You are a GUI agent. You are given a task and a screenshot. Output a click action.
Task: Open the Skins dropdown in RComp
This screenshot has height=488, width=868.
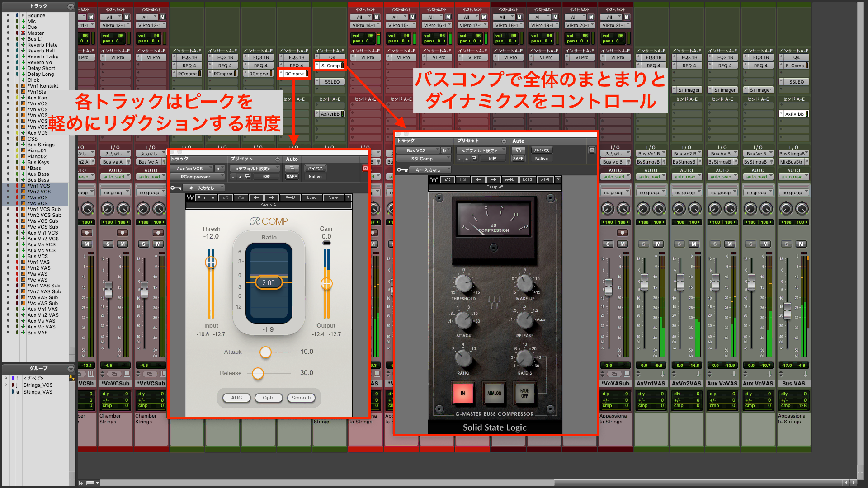(206, 197)
